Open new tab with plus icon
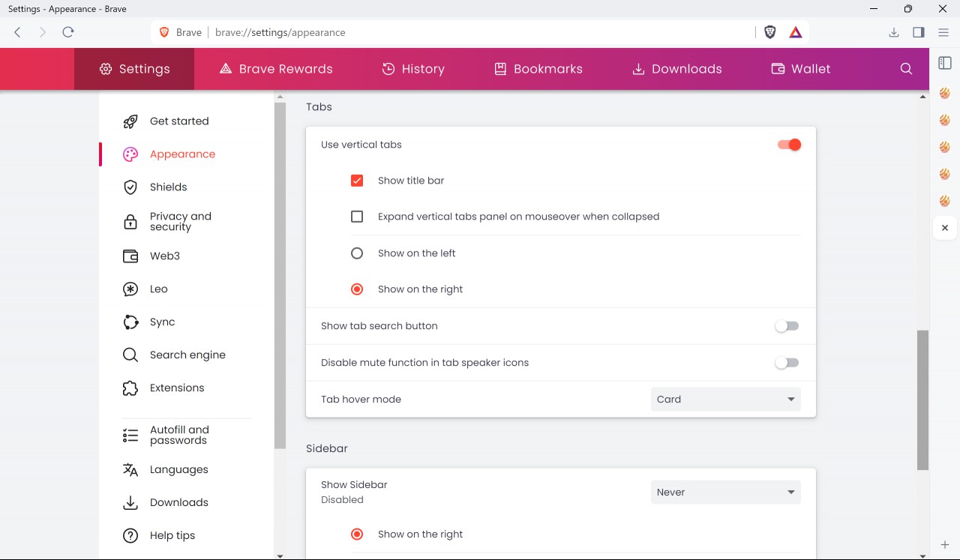The height and width of the screenshot is (560, 960). (945, 545)
